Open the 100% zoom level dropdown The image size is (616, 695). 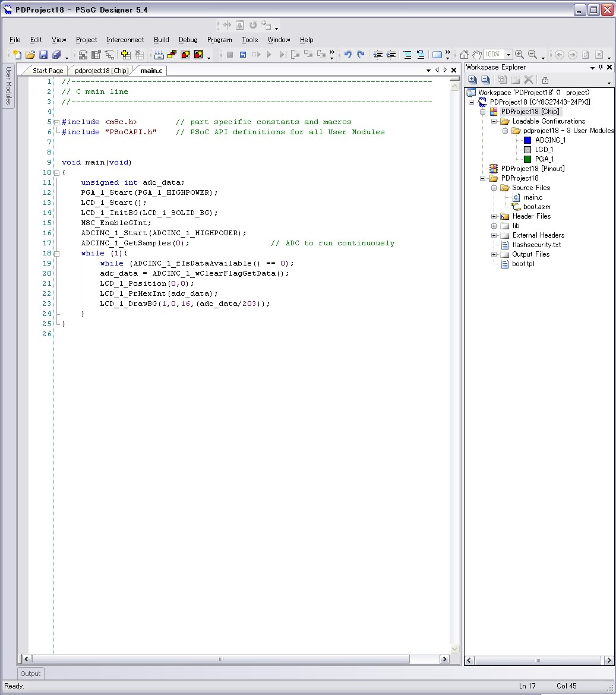(x=508, y=55)
